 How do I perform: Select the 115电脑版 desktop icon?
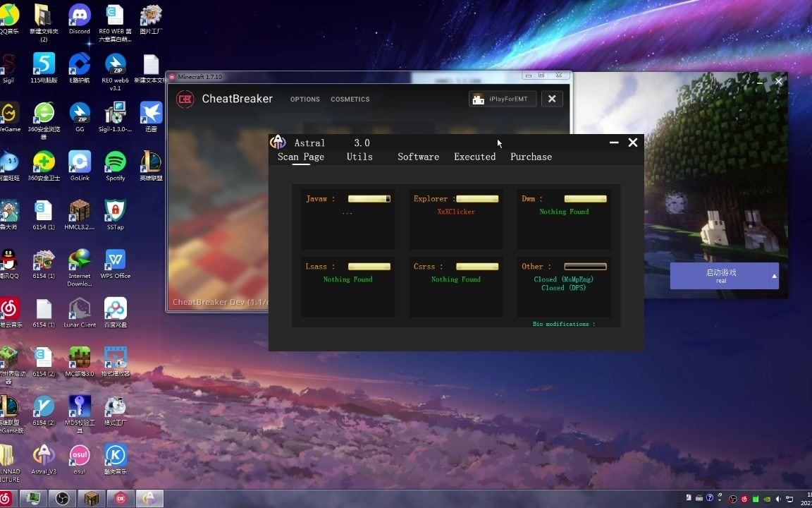click(44, 68)
